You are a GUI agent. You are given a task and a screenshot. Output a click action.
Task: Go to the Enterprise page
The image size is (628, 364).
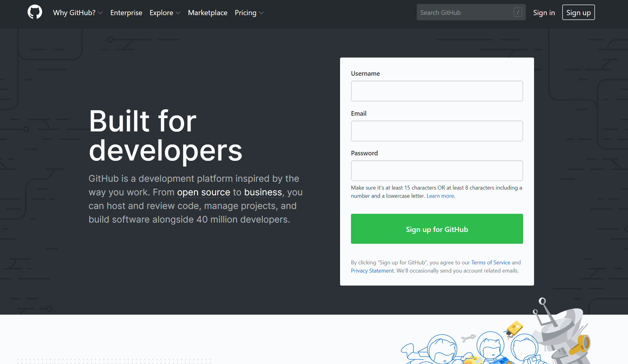point(126,13)
